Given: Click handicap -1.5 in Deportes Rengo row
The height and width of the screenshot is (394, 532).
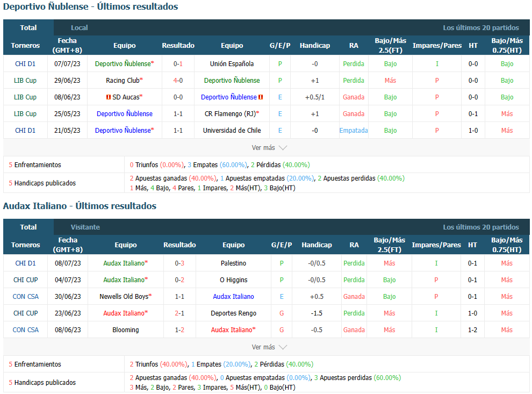Looking at the screenshot, I should pyautogui.click(x=317, y=313).
